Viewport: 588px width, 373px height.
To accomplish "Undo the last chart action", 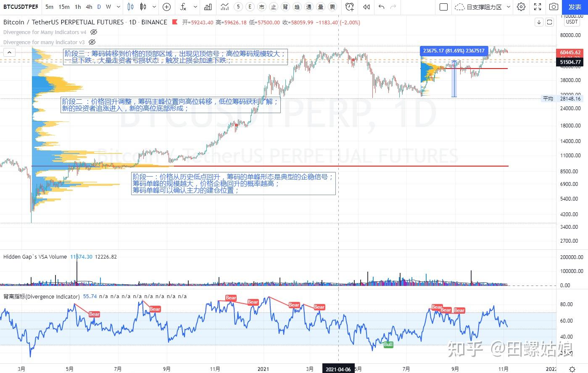I will (381, 7).
